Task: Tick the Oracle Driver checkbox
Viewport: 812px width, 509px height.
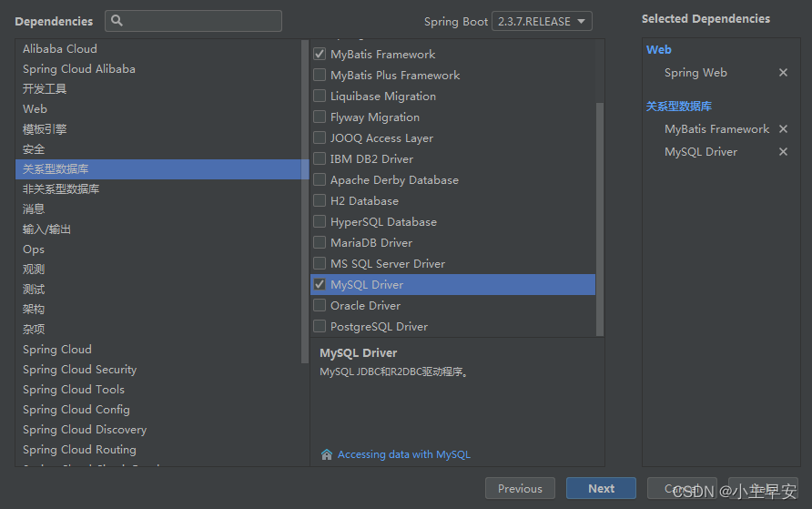Action: point(320,306)
